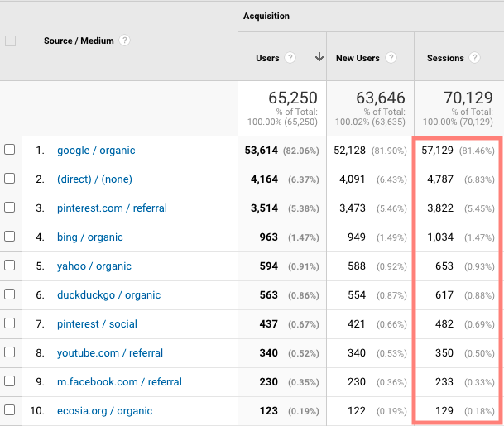Check the bing / organic row checkbox
The image size is (504, 426).
[x=10, y=236]
